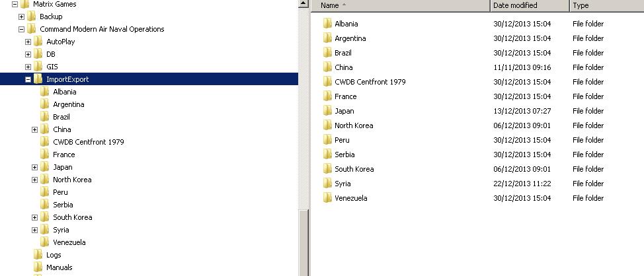644x276 pixels.
Task: Collapse the Matrix Games tree node
Action: [15, 4]
